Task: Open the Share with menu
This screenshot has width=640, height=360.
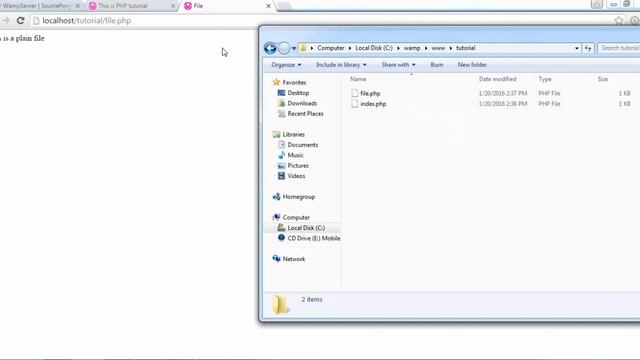Action: click(x=398, y=65)
